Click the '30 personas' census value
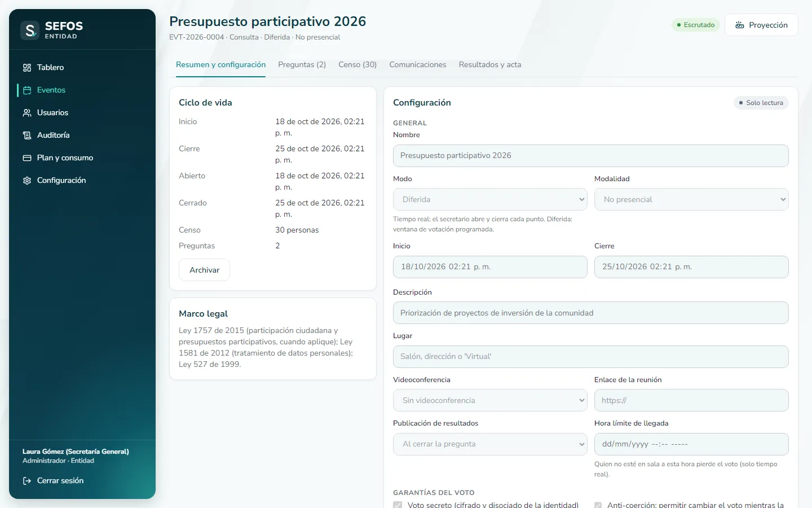 point(297,230)
